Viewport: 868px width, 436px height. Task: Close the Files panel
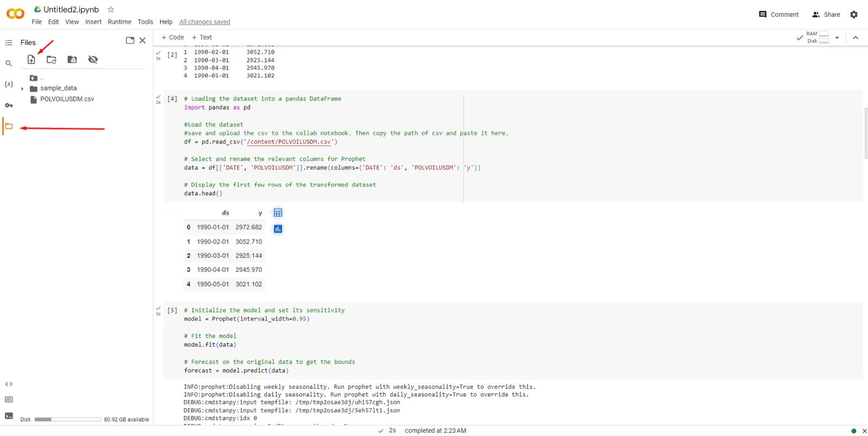(x=143, y=41)
